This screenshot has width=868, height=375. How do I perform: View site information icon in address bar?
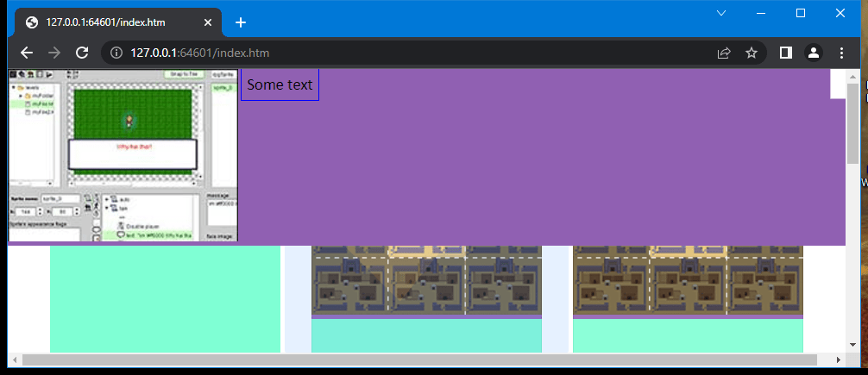tap(116, 53)
